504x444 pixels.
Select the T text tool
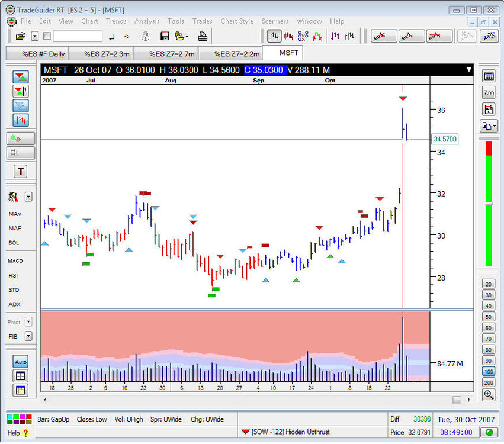(x=21, y=172)
